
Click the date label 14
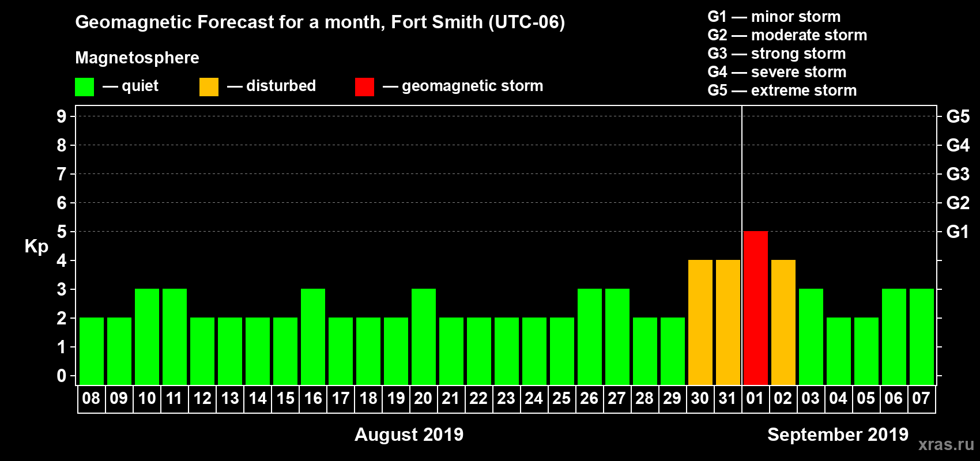258,398
